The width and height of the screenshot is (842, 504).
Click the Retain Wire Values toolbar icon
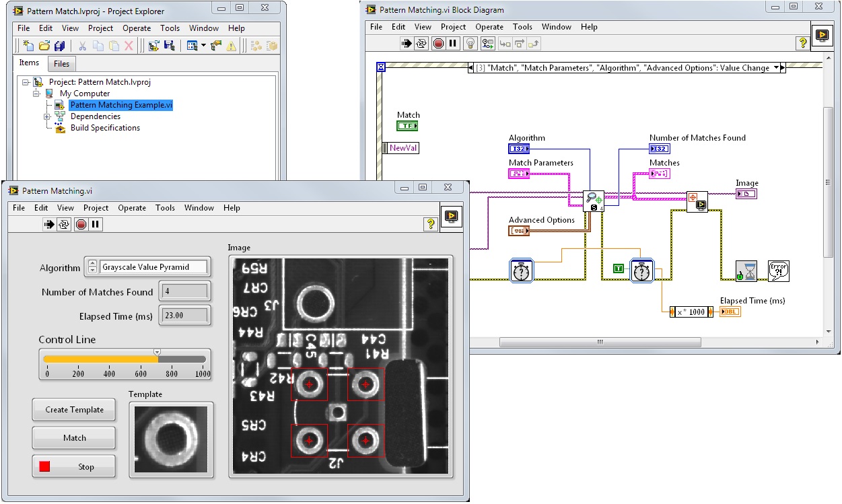(488, 43)
